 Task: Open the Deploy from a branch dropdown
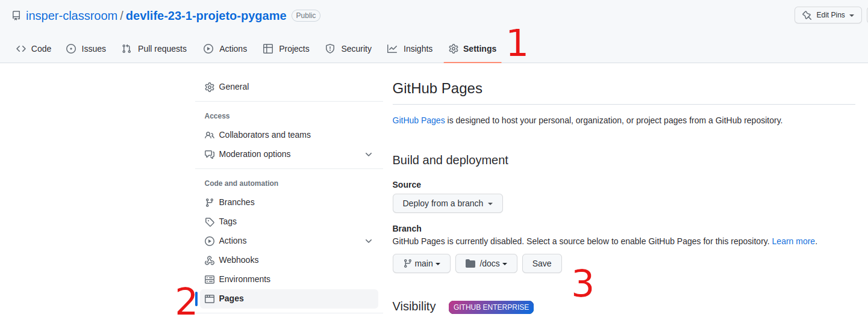448,203
